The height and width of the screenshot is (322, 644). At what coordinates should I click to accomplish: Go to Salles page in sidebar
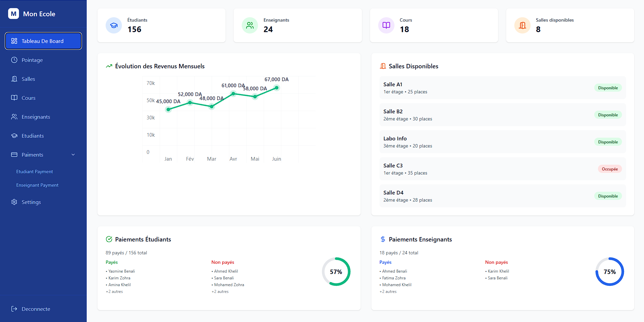(x=43, y=79)
